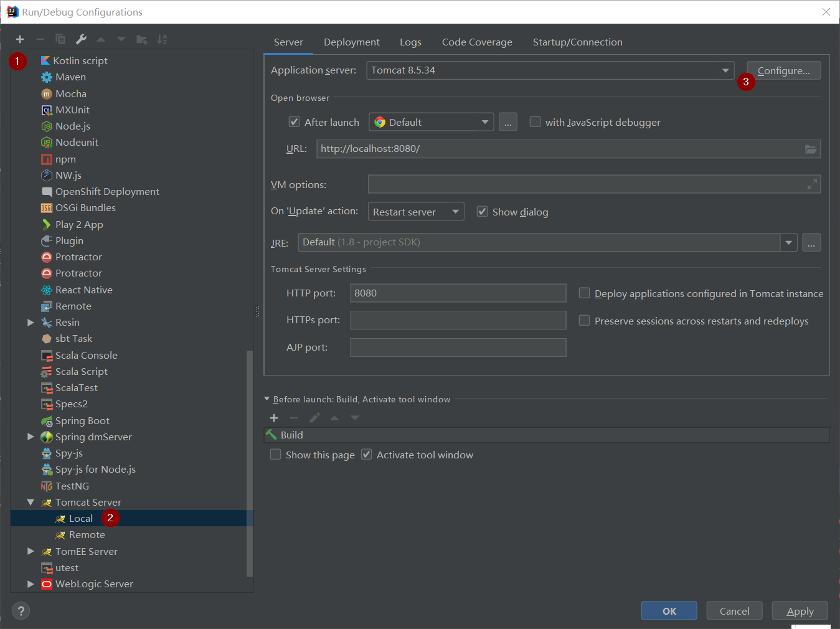Click the HTTP port input field
This screenshot has width=840, height=629.
(x=458, y=293)
